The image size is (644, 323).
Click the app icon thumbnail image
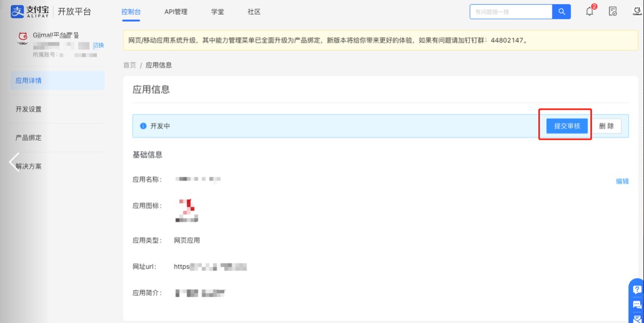click(188, 210)
